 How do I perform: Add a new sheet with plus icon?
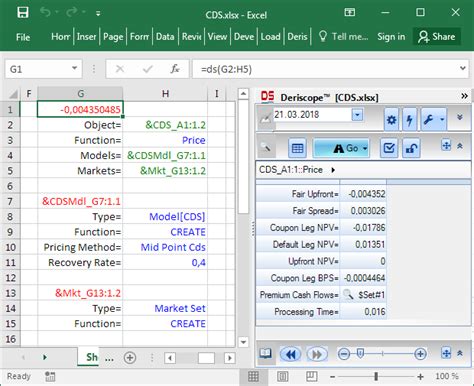(130, 358)
